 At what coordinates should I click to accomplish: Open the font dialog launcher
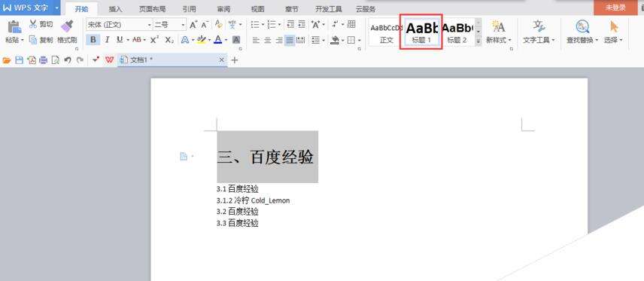pos(240,48)
